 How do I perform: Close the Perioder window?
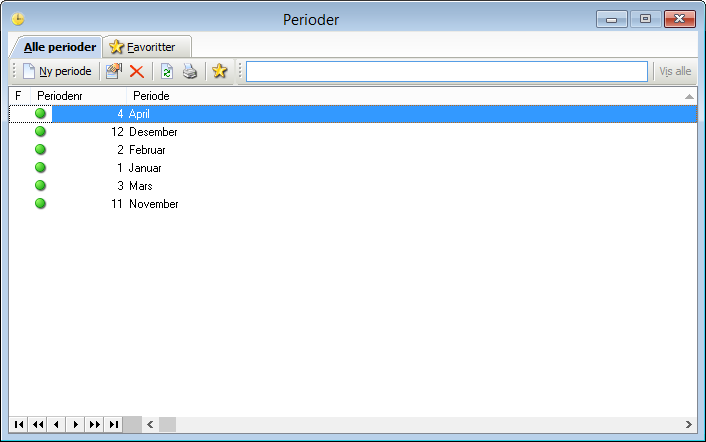coord(679,19)
